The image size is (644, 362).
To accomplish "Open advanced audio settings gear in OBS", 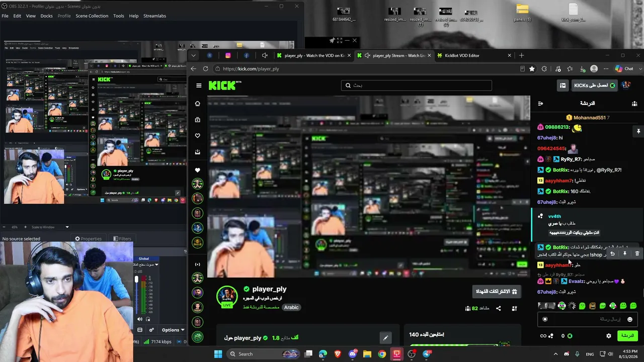I will [x=151, y=330].
